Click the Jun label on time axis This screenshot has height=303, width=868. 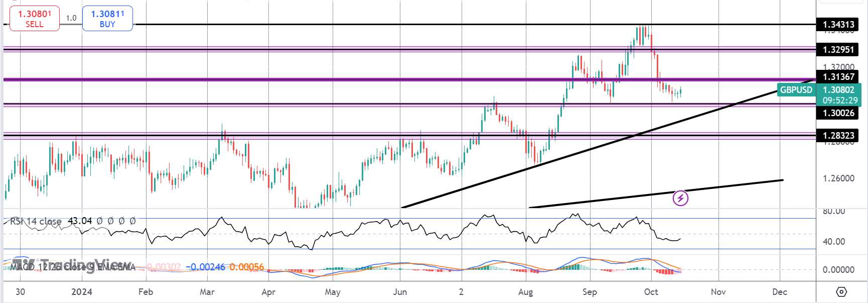(x=400, y=292)
